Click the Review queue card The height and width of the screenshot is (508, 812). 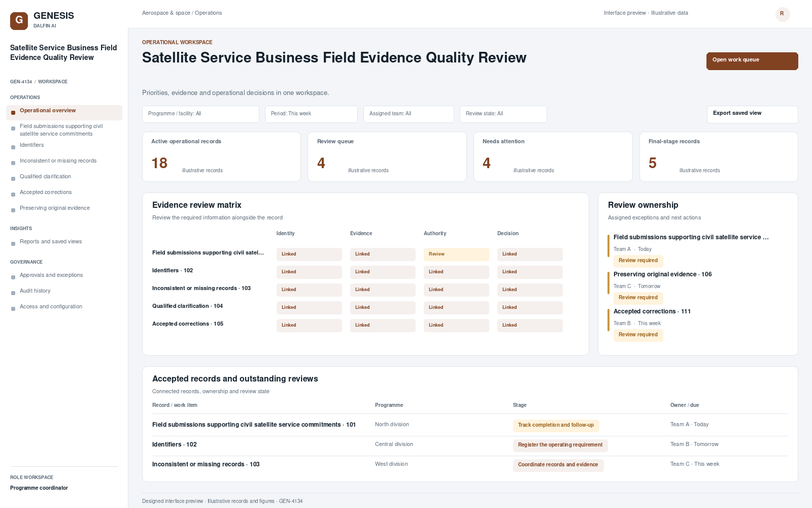[387, 156]
